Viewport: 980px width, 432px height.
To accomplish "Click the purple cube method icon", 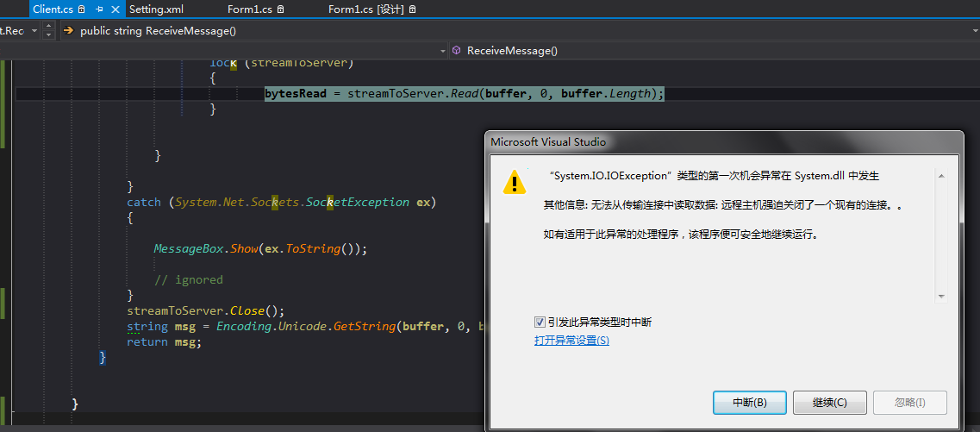I will tap(457, 51).
